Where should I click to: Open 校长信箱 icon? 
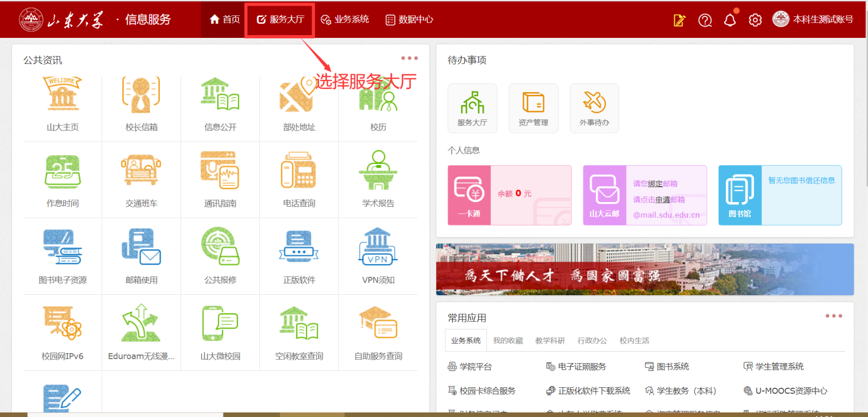pyautogui.click(x=141, y=94)
